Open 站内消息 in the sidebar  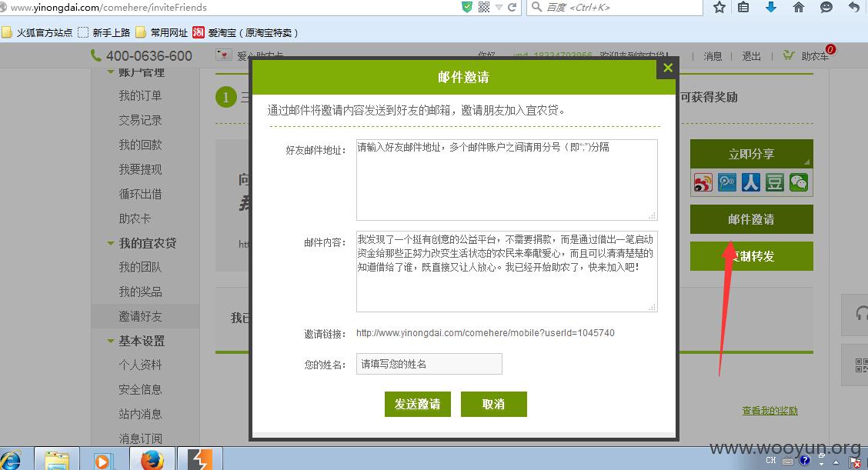tap(140, 414)
